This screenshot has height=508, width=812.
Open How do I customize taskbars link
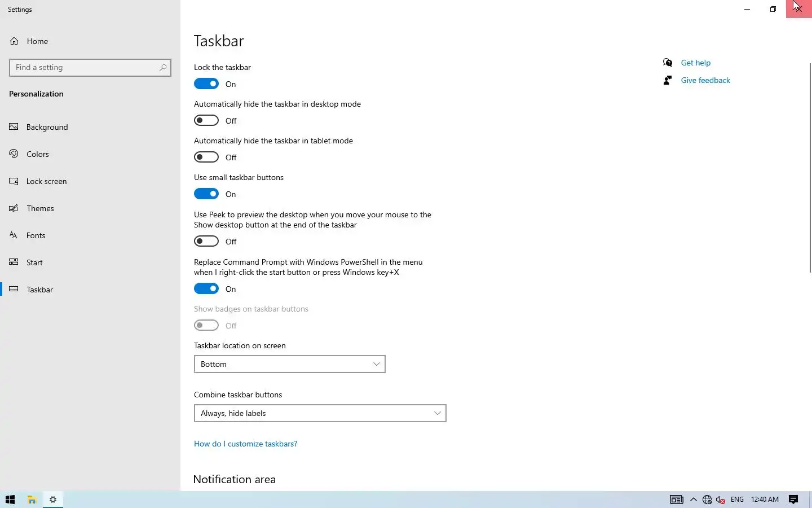[245, 444]
